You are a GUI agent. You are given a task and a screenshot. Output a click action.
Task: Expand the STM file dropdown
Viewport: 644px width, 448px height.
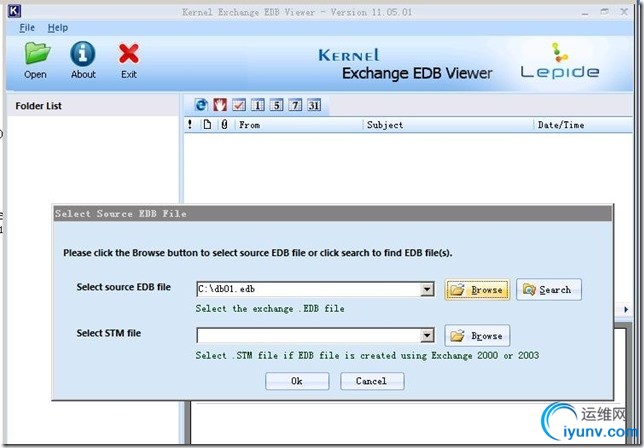(427, 335)
